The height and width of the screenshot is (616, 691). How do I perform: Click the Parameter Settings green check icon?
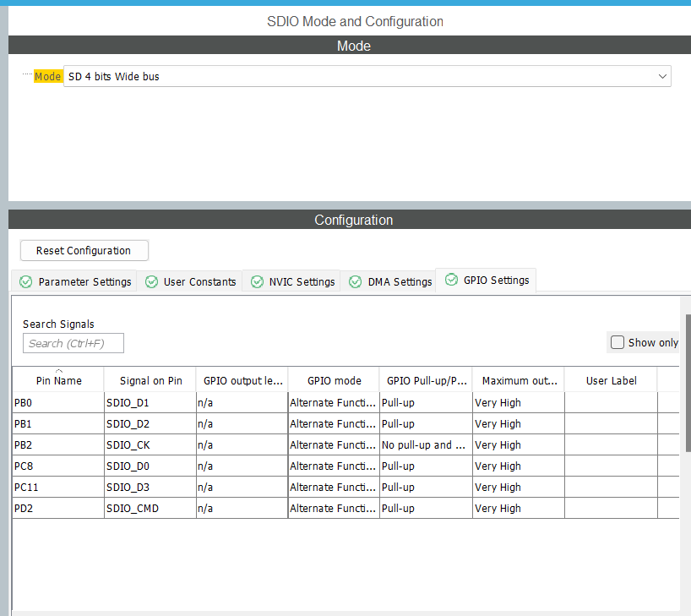pos(25,281)
